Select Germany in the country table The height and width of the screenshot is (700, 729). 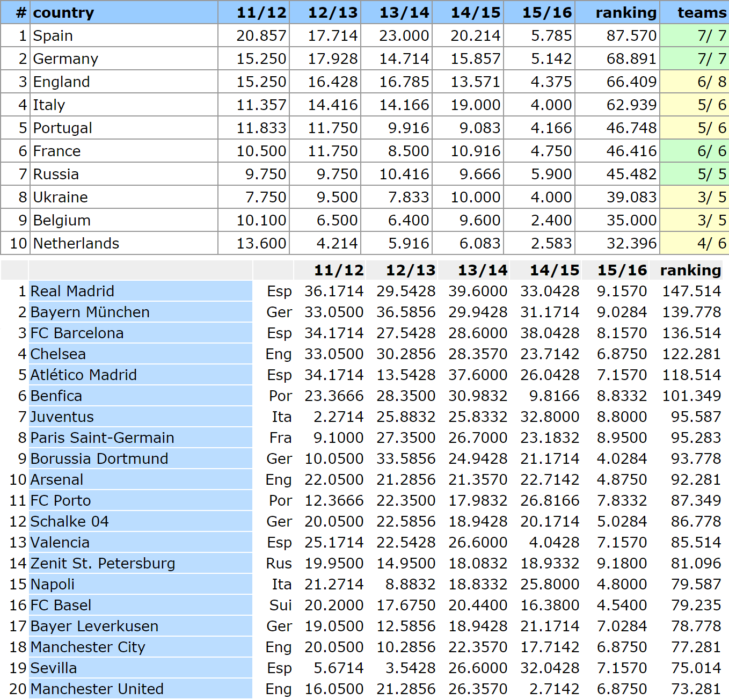coord(65,59)
